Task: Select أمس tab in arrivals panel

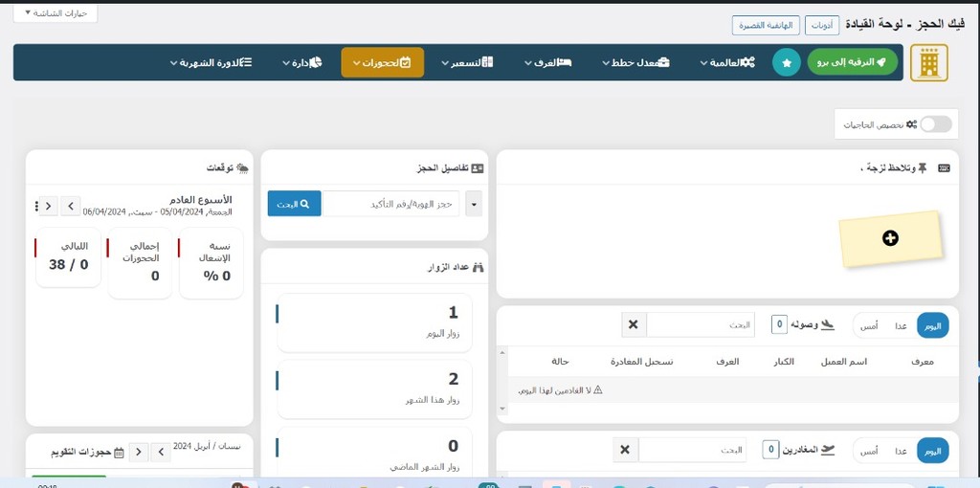Action: click(x=869, y=325)
